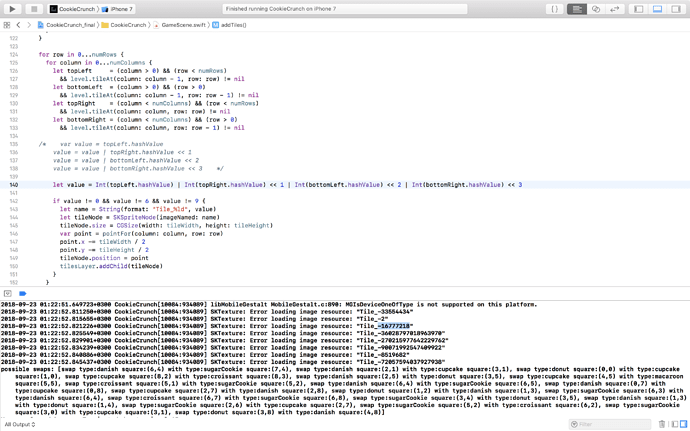This screenshot has width=690, height=431.
Task: Open the CookieCrunch scheme selector
Action: click(72, 9)
